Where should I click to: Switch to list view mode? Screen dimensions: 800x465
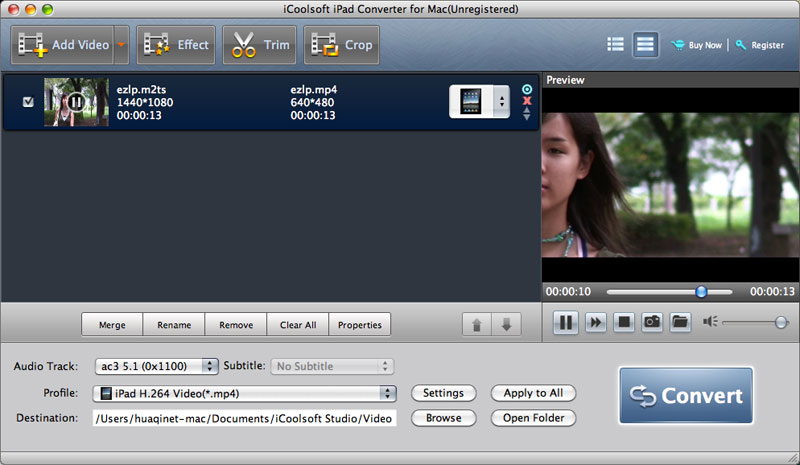click(615, 44)
